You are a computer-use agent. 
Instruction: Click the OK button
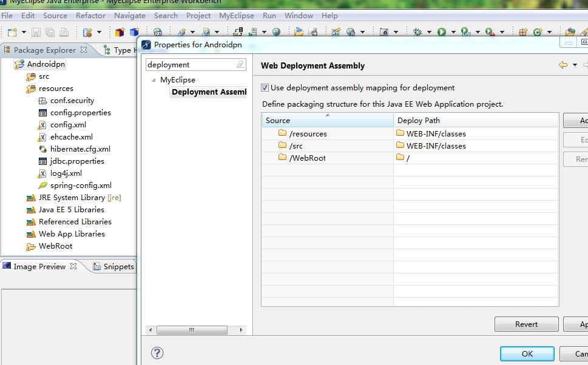pyautogui.click(x=527, y=353)
